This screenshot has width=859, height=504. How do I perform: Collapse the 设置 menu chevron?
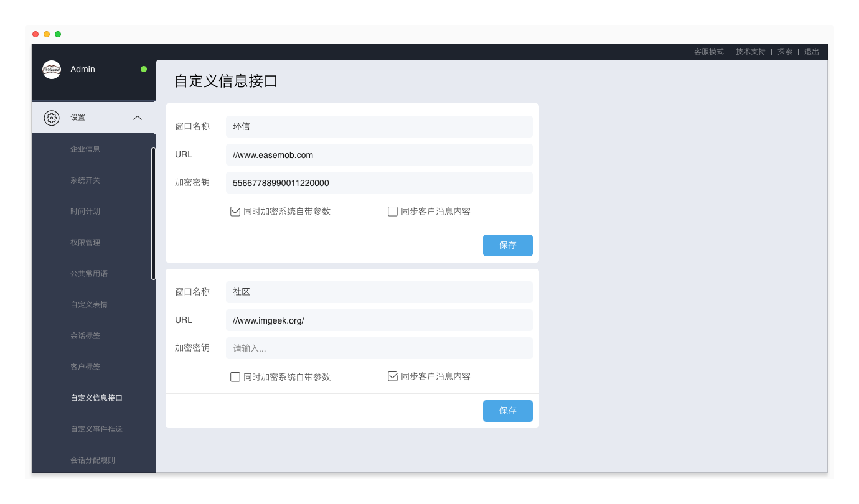pos(138,118)
